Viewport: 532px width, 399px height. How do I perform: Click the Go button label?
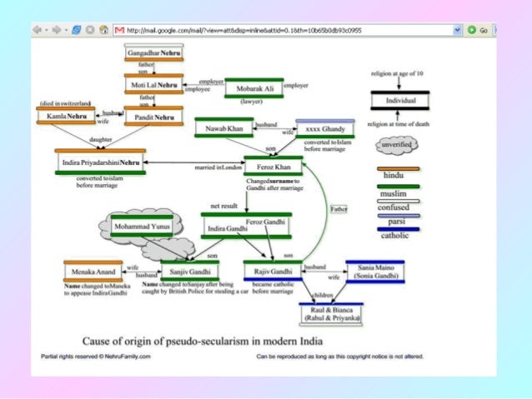coord(484,31)
